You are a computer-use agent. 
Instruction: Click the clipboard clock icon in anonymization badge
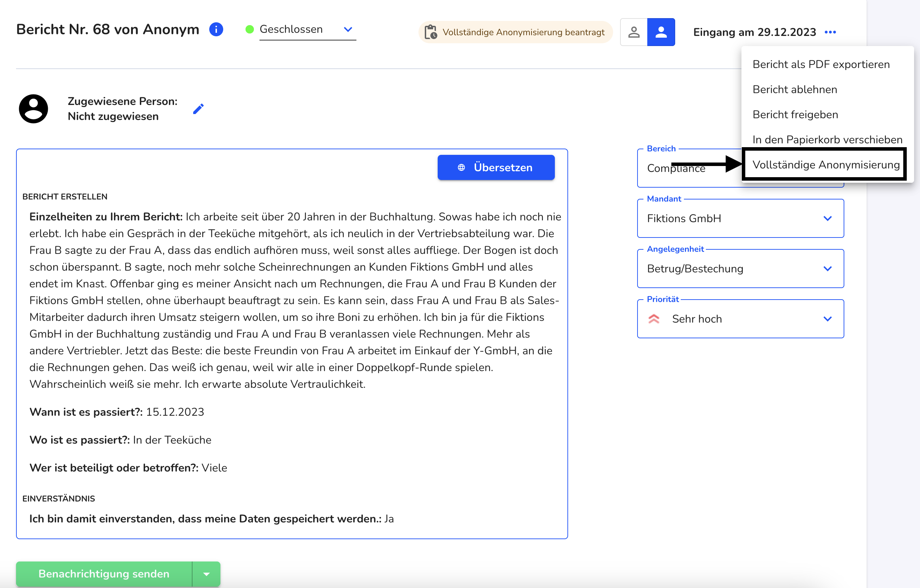click(431, 32)
